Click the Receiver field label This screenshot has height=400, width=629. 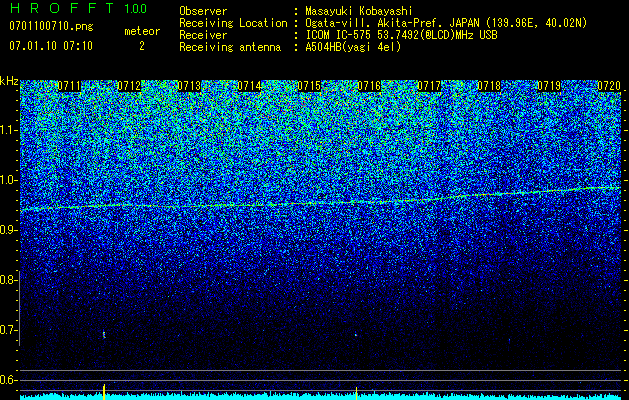(x=203, y=35)
